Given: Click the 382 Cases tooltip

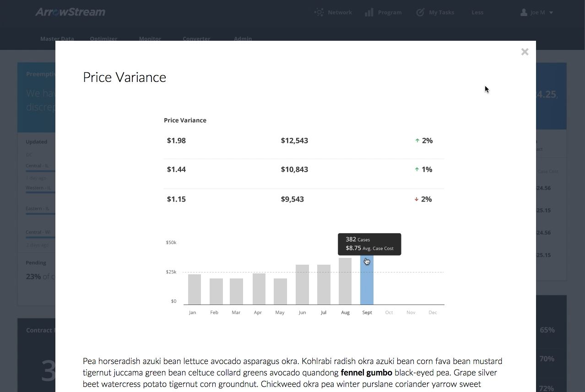Looking at the screenshot, I should (x=369, y=244).
